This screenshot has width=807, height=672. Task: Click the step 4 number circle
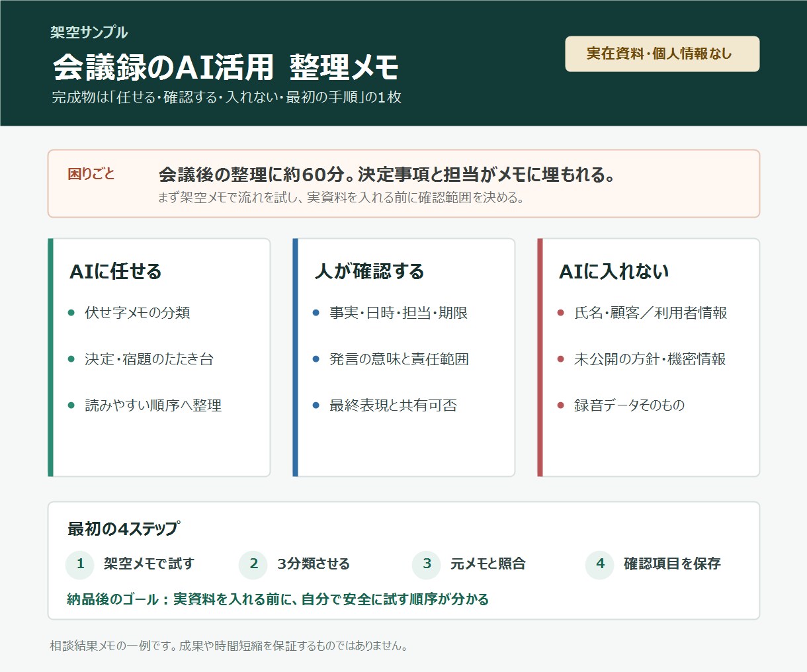[x=600, y=564]
